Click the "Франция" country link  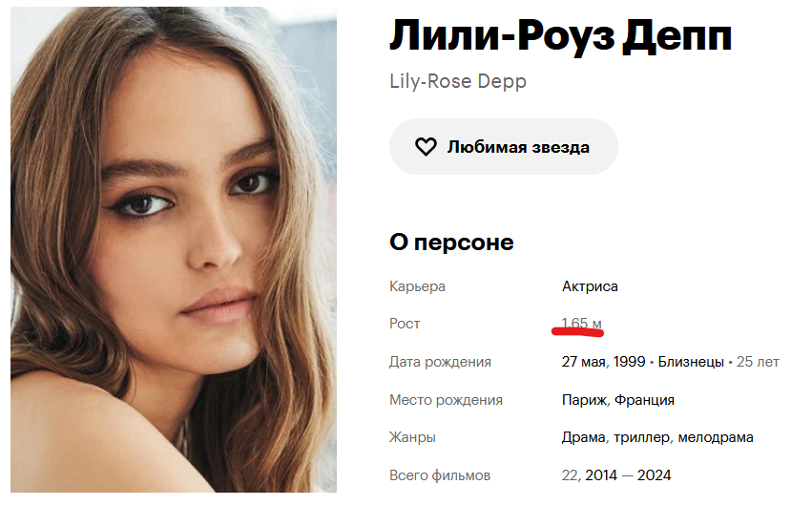pyautogui.click(x=644, y=400)
